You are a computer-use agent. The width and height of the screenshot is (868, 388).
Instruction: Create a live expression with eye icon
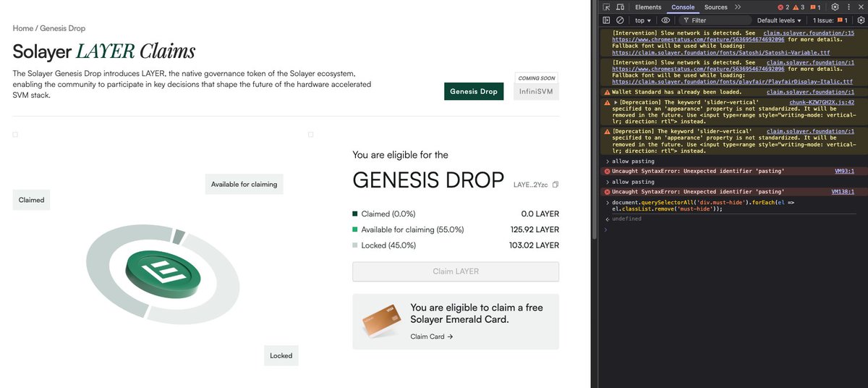(x=665, y=20)
